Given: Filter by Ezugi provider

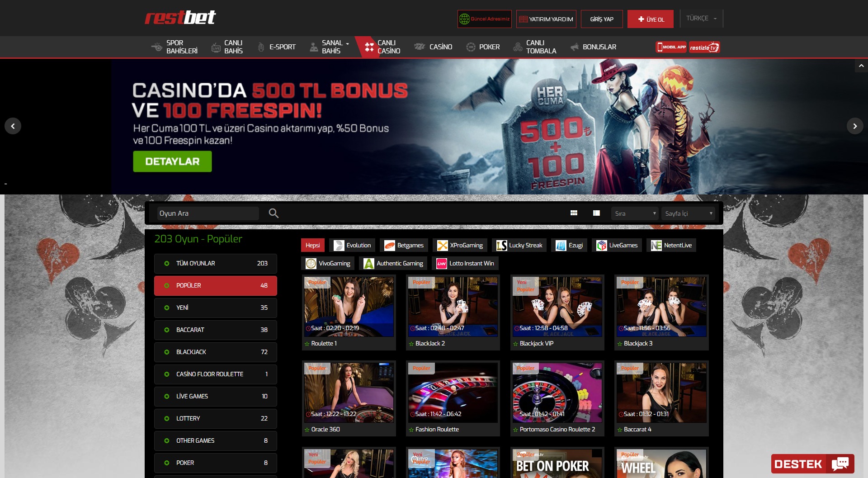Looking at the screenshot, I should point(569,246).
